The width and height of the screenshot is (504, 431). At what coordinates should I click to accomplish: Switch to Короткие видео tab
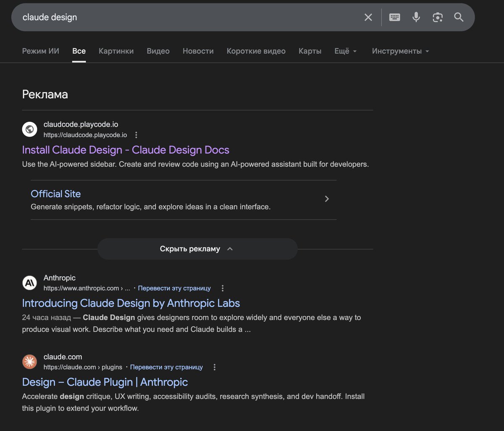(256, 51)
